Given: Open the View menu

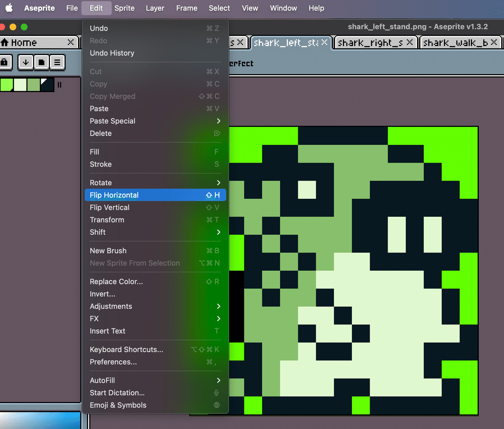Looking at the screenshot, I should pos(250,8).
